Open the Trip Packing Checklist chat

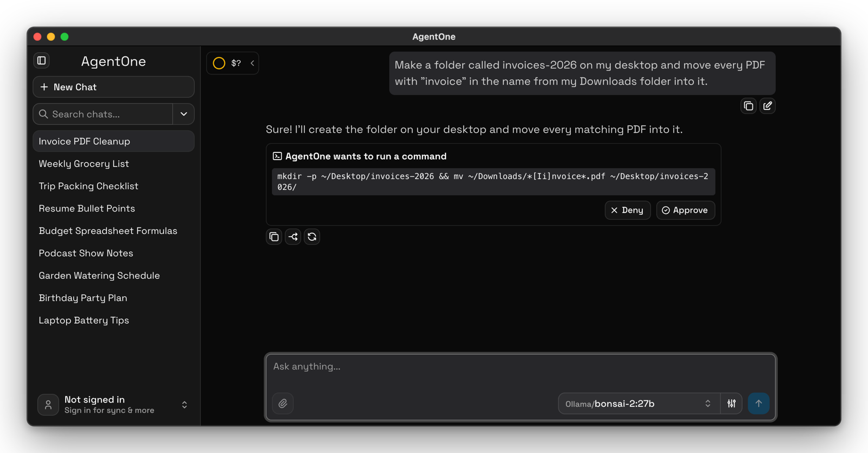113,186
